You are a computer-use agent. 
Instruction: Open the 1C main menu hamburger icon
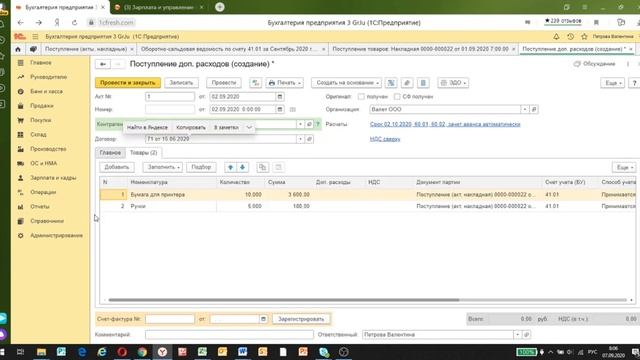(x=35, y=37)
